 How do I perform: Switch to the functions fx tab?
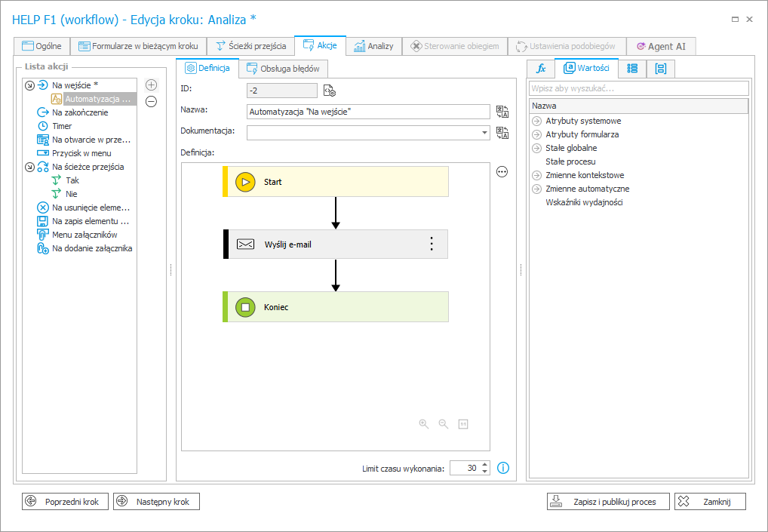click(540, 68)
